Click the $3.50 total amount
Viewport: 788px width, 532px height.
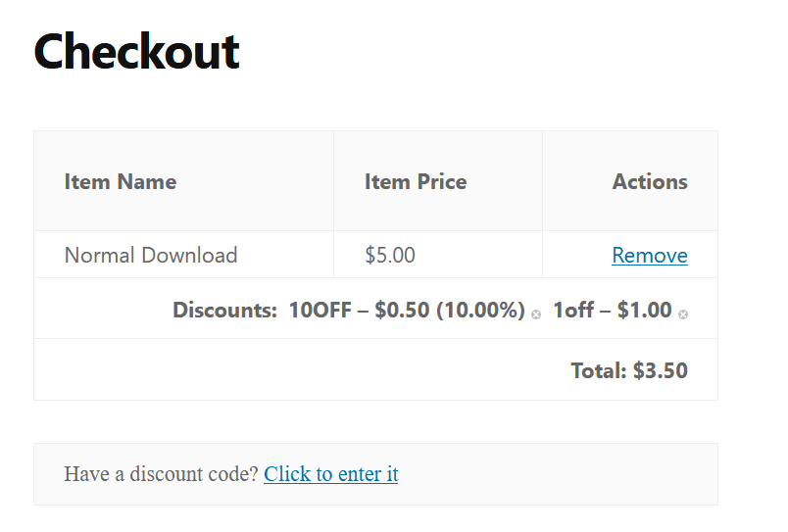pos(660,370)
